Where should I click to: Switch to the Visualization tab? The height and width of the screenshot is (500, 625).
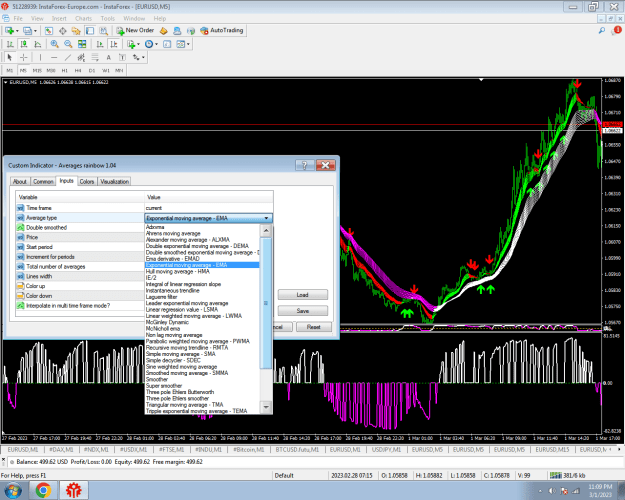114,182
